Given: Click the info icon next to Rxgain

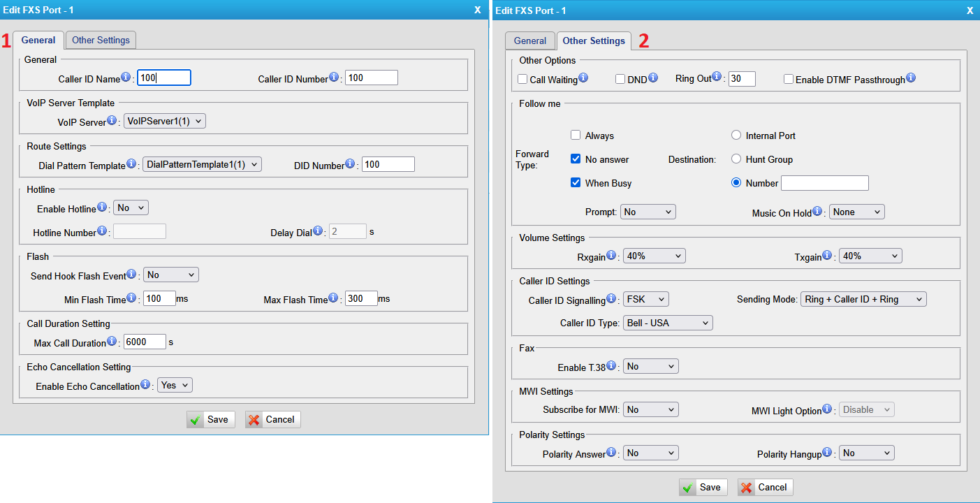Looking at the screenshot, I should [612, 256].
